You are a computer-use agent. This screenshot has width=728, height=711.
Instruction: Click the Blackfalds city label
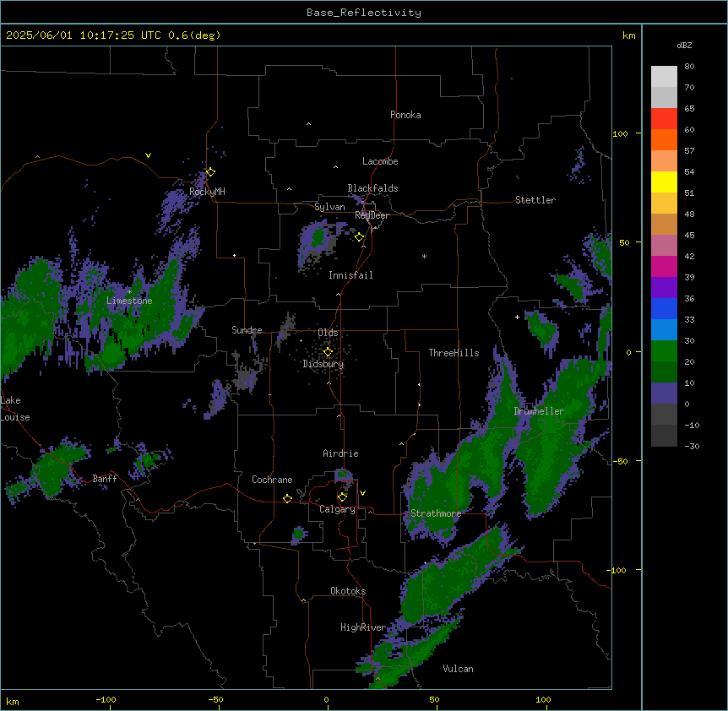[372, 188]
